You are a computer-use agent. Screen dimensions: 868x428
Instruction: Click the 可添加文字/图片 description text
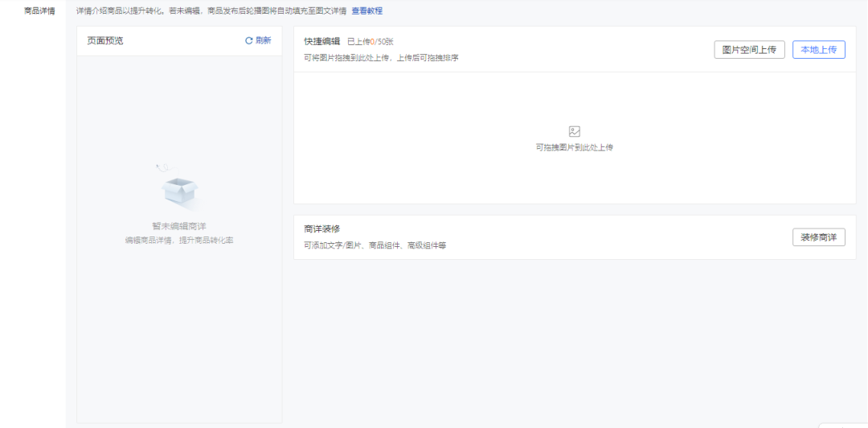[375, 245]
